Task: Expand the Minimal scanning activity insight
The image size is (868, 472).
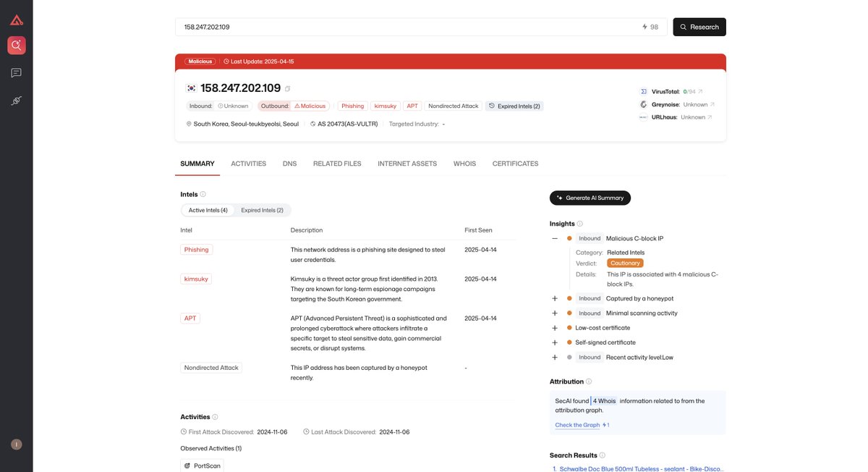Action: [x=555, y=313]
